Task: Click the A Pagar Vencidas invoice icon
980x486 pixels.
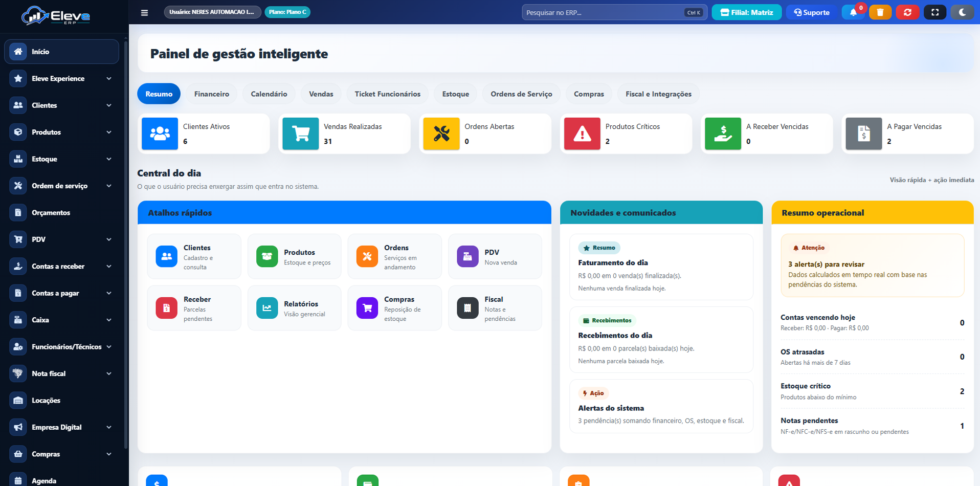Action: coord(864,134)
